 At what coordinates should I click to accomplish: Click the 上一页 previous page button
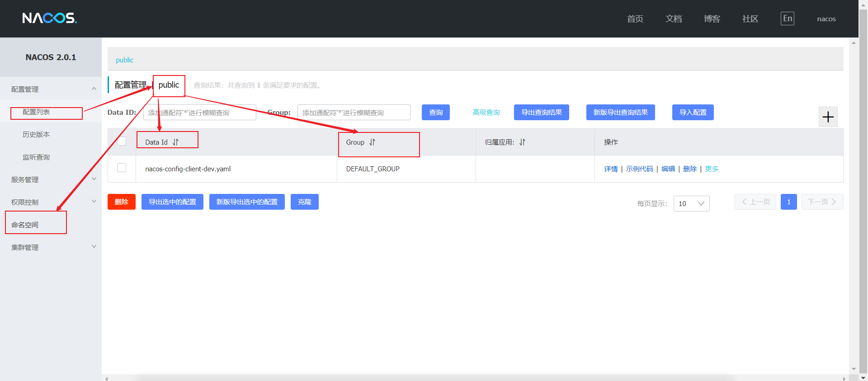point(755,202)
